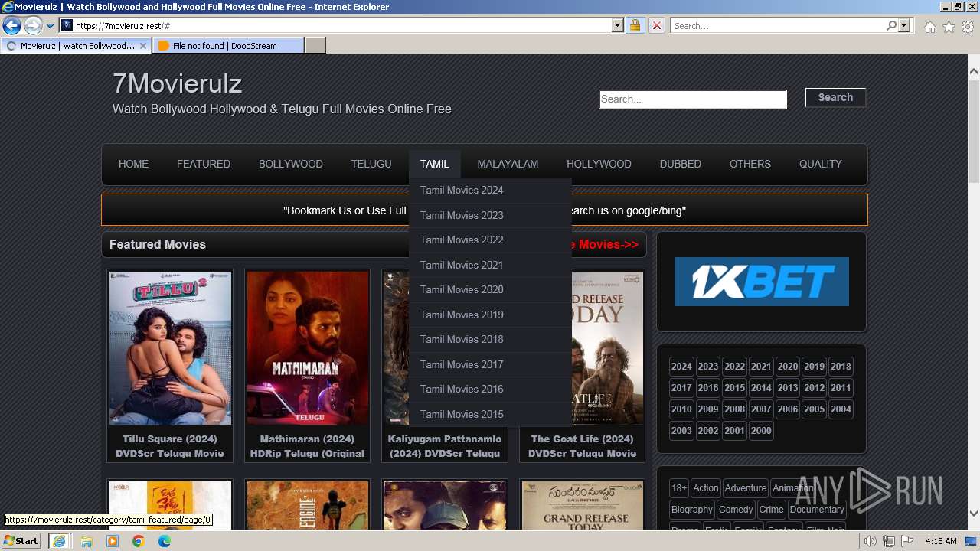Open the MALAYALAM menu item
The image size is (980, 551).
coord(508,164)
